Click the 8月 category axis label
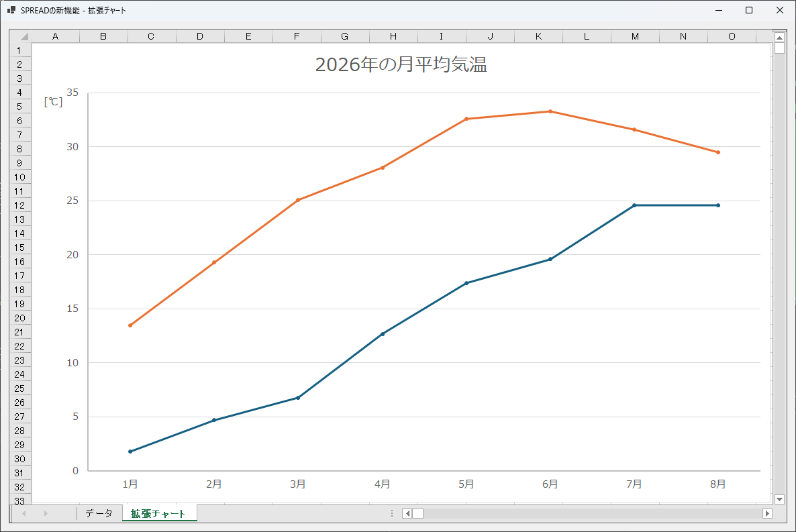This screenshot has height=532, width=796. pyautogui.click(x=718, y=484)
